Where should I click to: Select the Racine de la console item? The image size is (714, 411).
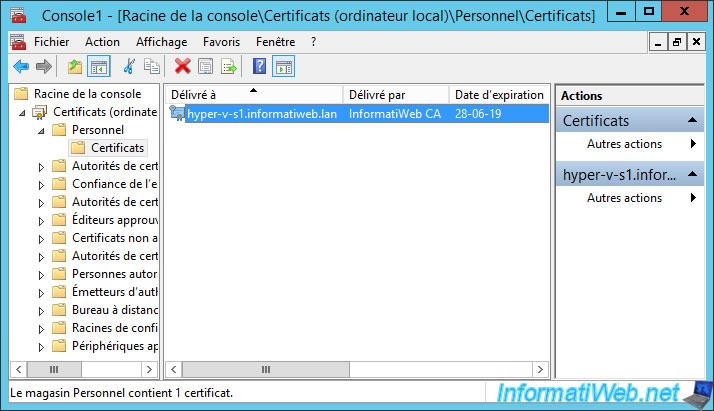pyautogui.click(x=87, y=94)
